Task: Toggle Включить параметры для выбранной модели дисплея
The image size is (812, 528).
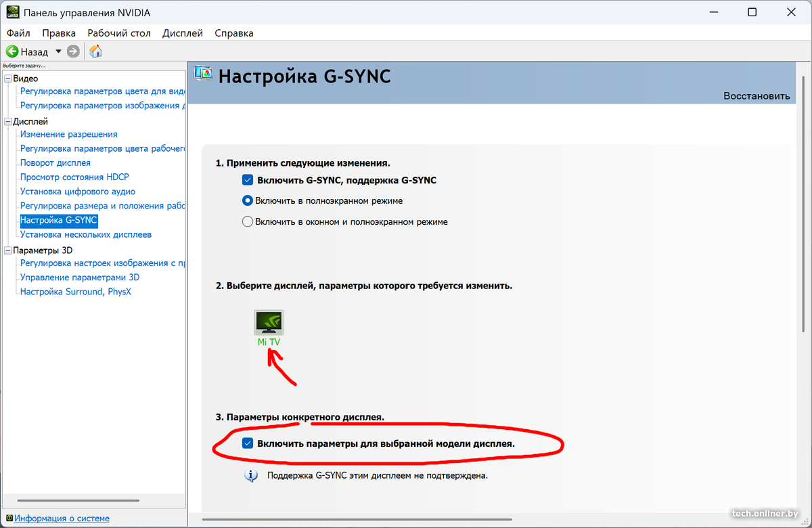Action: (x=248, y=444)
